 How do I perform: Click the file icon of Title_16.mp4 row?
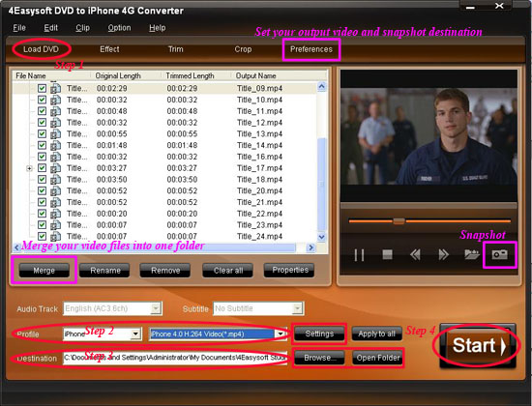coord(56,157)
